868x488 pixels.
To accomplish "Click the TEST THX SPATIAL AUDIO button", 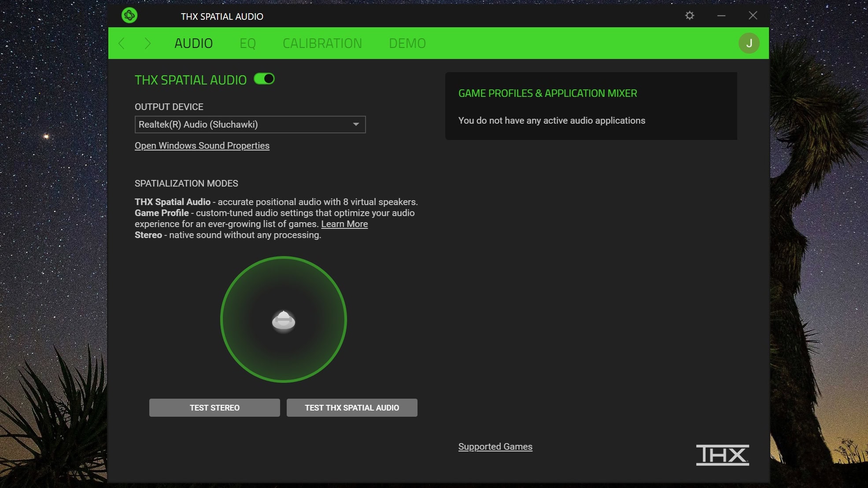I will click(352, 407).
